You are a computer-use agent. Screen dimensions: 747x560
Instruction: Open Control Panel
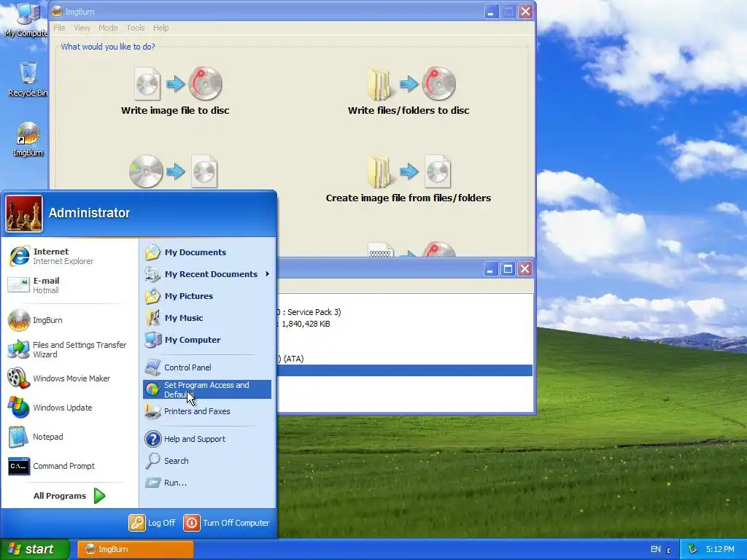click(x=206, y=367)
